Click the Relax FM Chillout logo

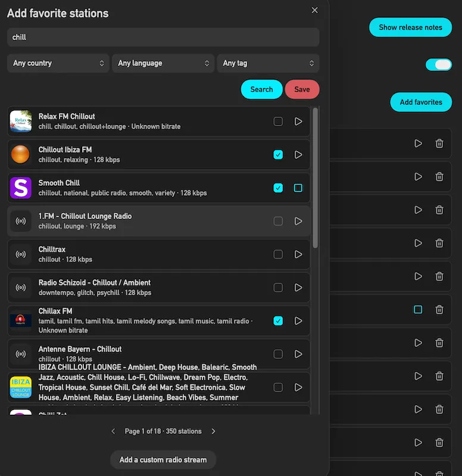(x=21, y=121)
